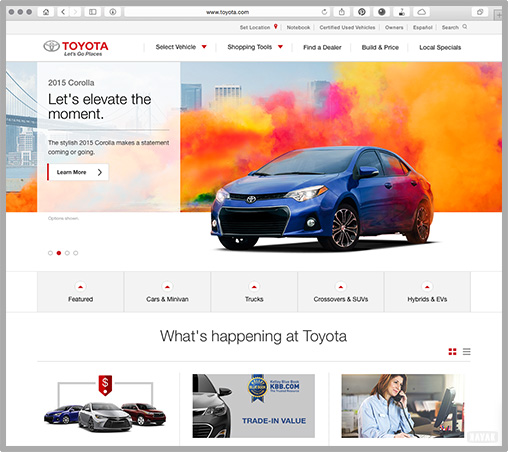Screen dimensions: 508x452
Task: Expand the Cars & Minivan panel
Action: point(167,292)
